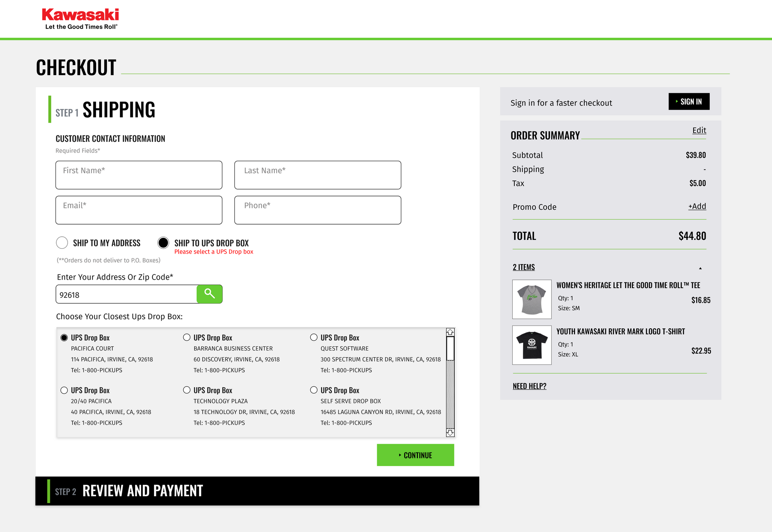This screenshot has width=772, height=532.
Task: Click the drop box list scroll up arrow
Action: tap(450, 332)
